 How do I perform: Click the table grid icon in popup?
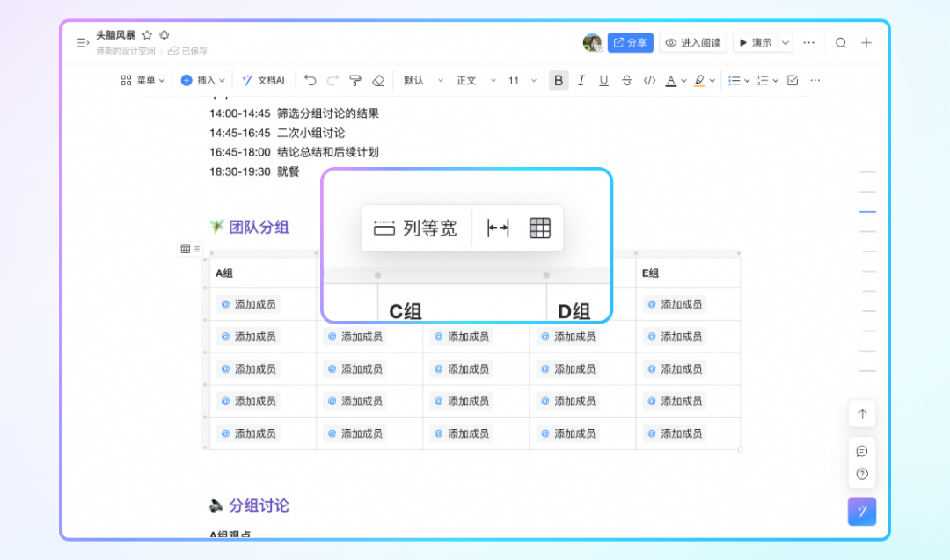[539, 229]
